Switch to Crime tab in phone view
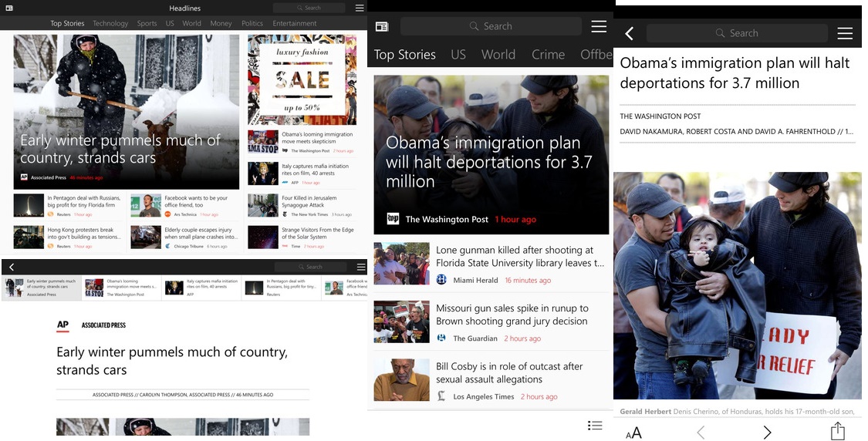This screenshot has width=868, height=441. point(548,54)
